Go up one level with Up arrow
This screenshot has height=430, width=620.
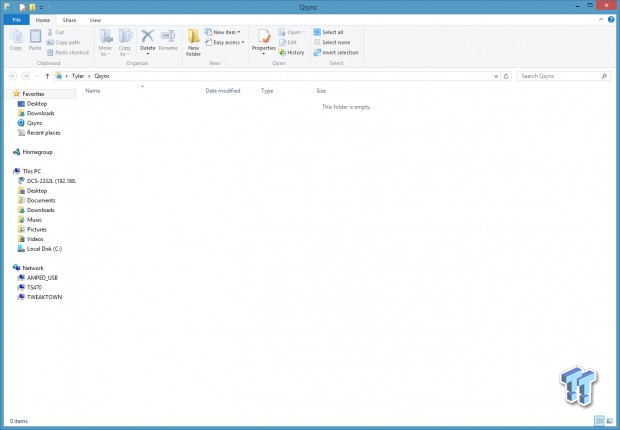[x=47, y=76]
